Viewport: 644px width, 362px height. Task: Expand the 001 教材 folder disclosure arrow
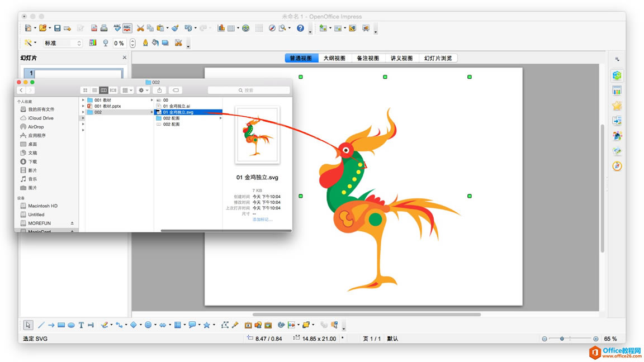83,100
